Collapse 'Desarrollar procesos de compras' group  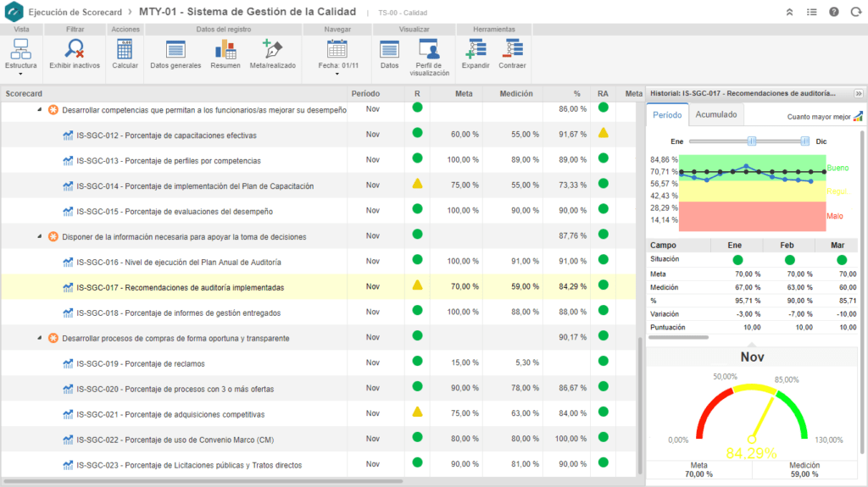pos(38,339)
